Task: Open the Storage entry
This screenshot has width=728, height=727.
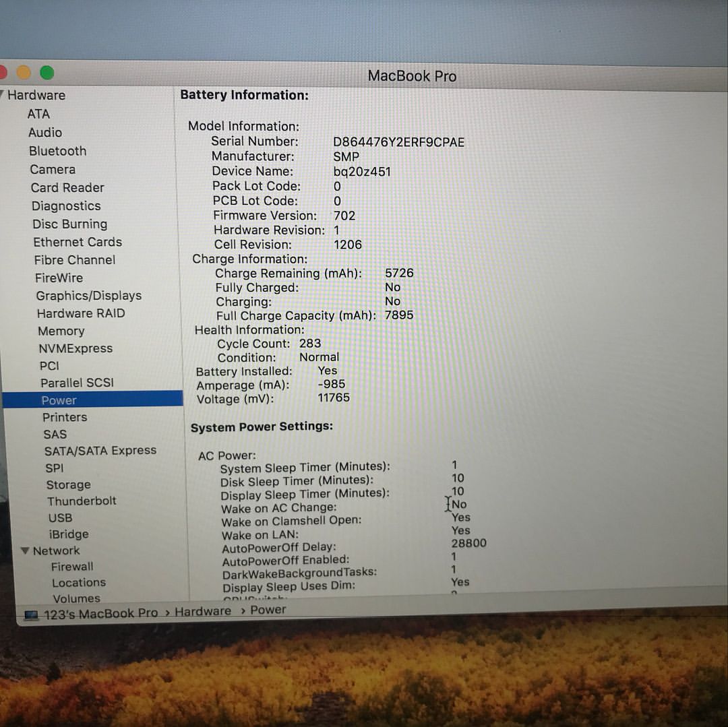Action: click(x=68, y=485)
